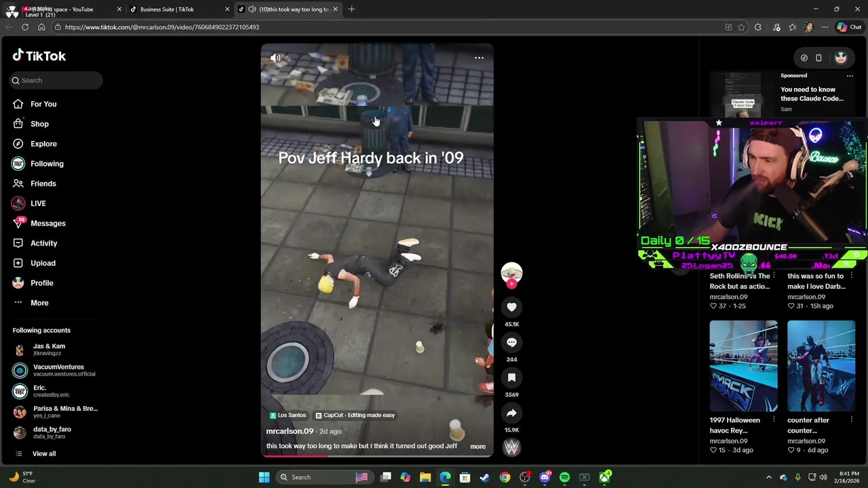Open Steam from the taskbar
This screenshot has width=868, height=488.
[x=485, y=477]
